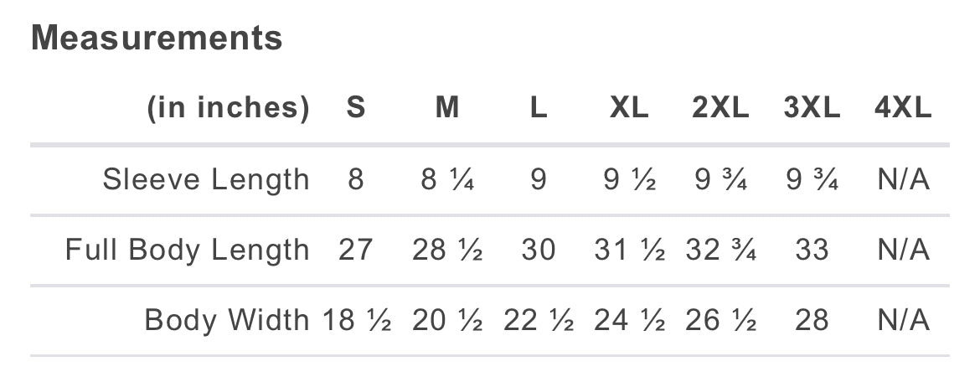Click the N/A cell in Sleeve Length row
980x377 pixels.
(x=903, y=180)
